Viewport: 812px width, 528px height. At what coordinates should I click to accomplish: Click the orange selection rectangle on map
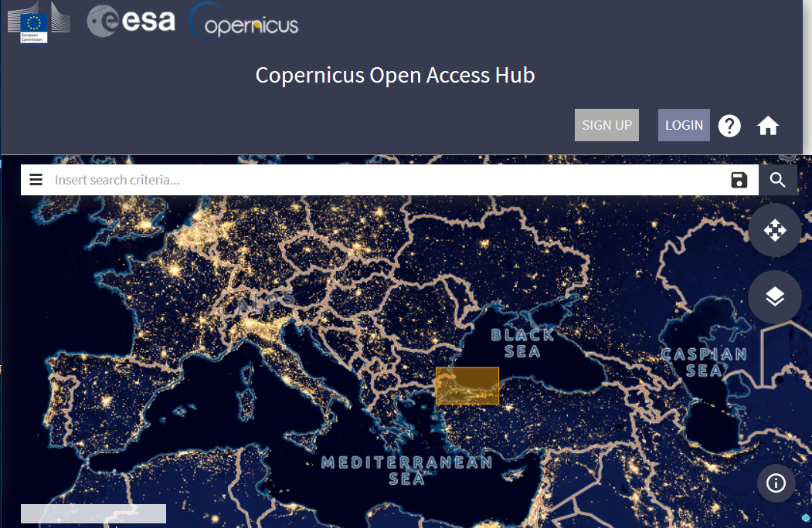[467, 386]
